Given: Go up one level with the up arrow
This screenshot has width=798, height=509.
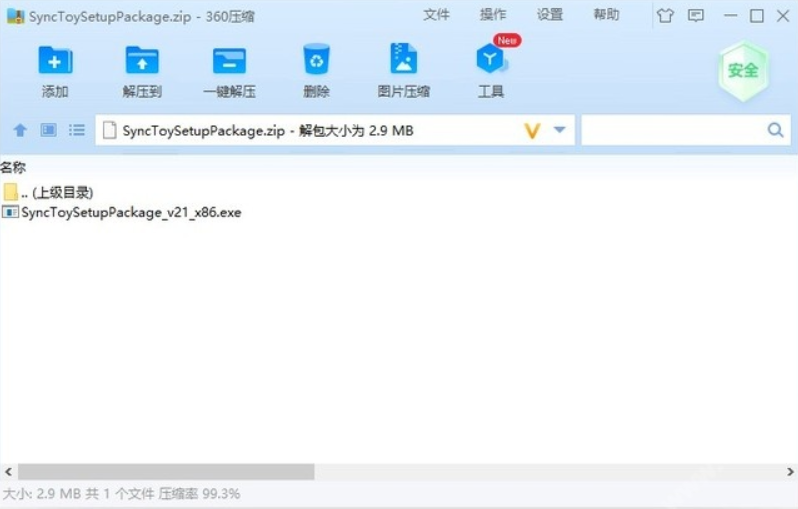Looking at the screenshot, I should click(20, 130).
